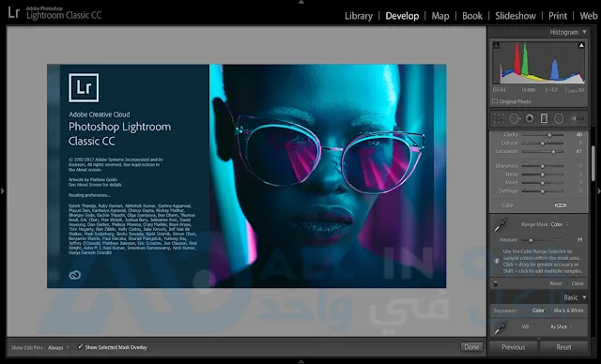The height and width of the screenshot is (364, 601).
Task: Click Close in the Range Mask panel
Action: coord(578,283)
